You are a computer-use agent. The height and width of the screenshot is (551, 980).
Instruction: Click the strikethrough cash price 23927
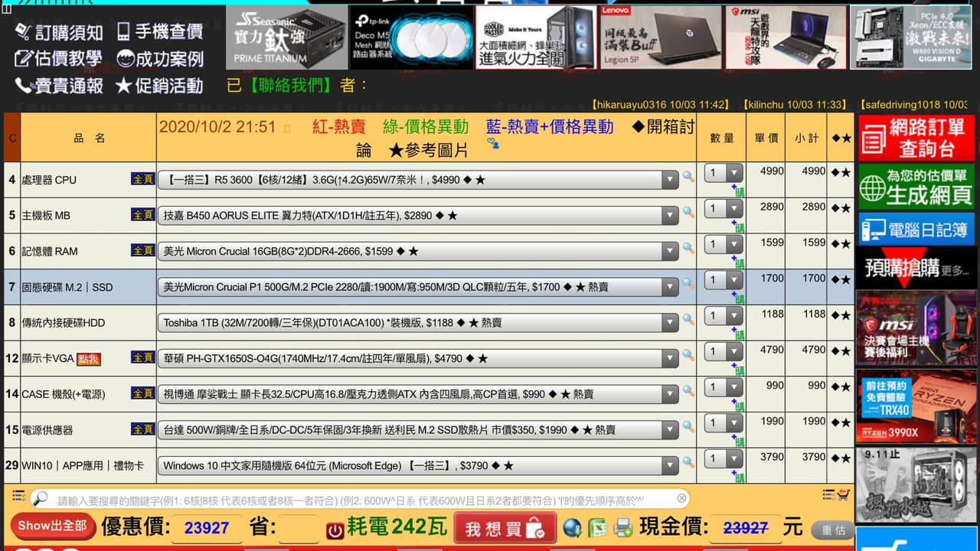tap(746, 528)
